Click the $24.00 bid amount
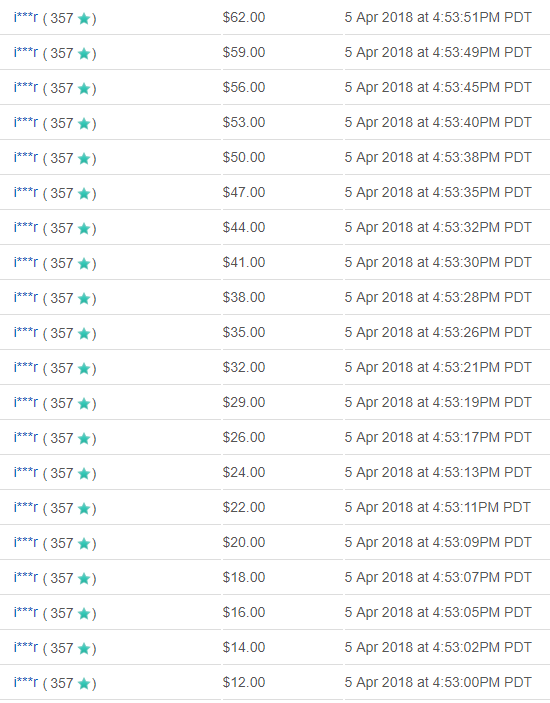The width and height of the screenshot is (550, 703). [x=244, y=472]
